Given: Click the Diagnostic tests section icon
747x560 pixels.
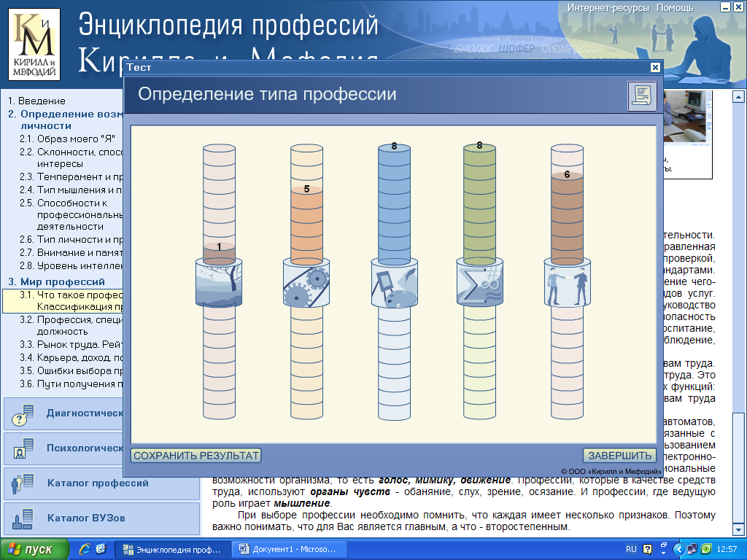Looking at the screenshot, I should (x=23, y=414).
